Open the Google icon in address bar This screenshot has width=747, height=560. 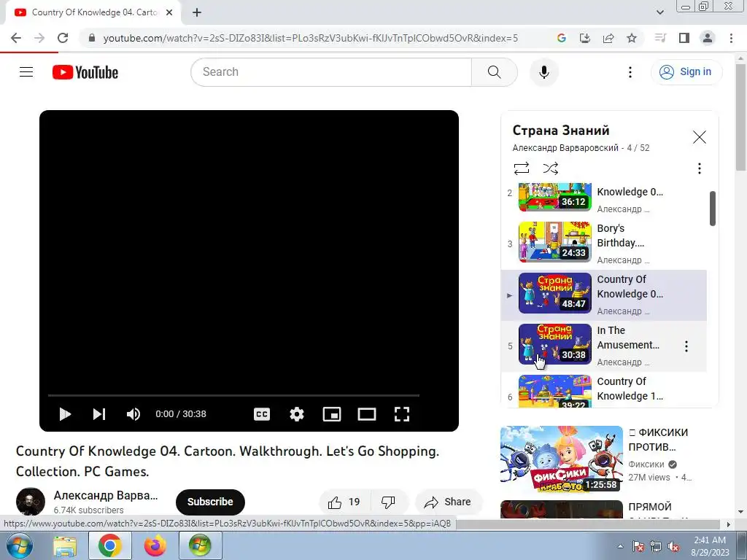562,38
